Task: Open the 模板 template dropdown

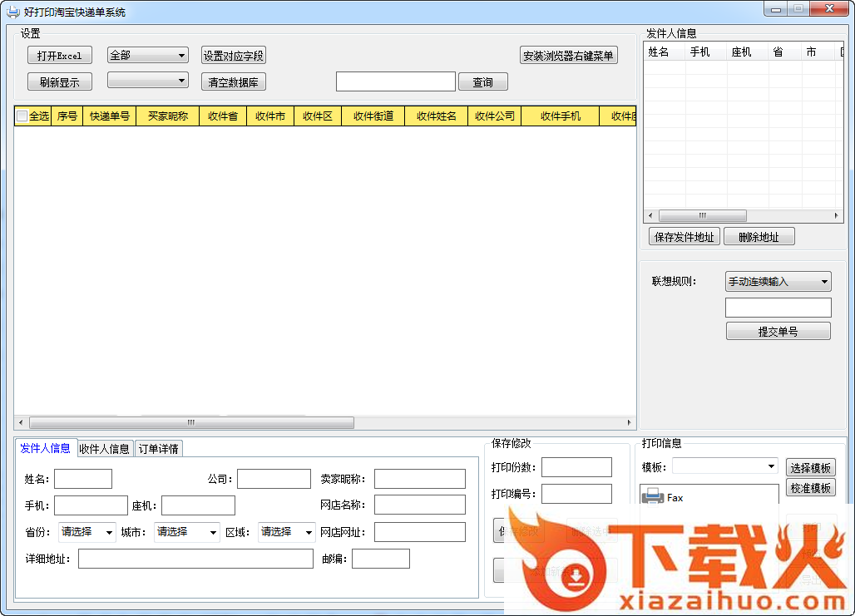Action: (x=724, y=466)
